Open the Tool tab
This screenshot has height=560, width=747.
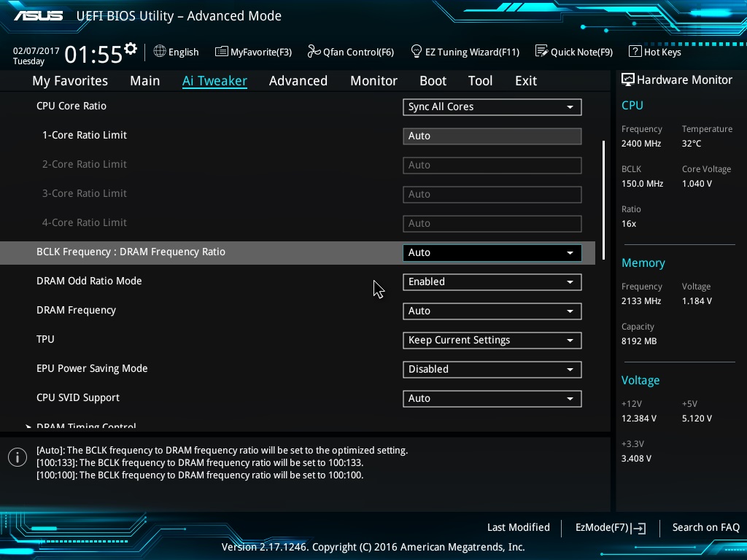tap(480, 81)
